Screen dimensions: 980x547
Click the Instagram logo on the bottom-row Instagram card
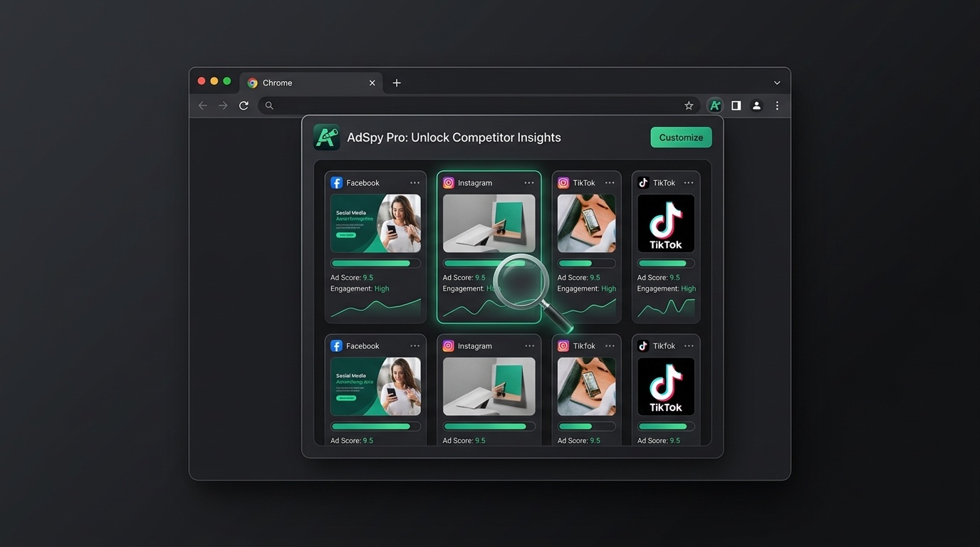(x=449, y=346)
